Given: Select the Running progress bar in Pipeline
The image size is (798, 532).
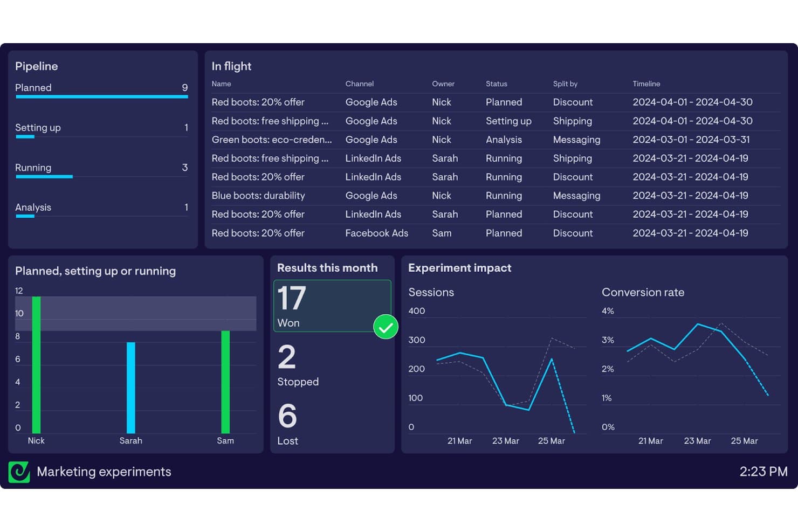Looking at the screenshot, I should point(44,176).
